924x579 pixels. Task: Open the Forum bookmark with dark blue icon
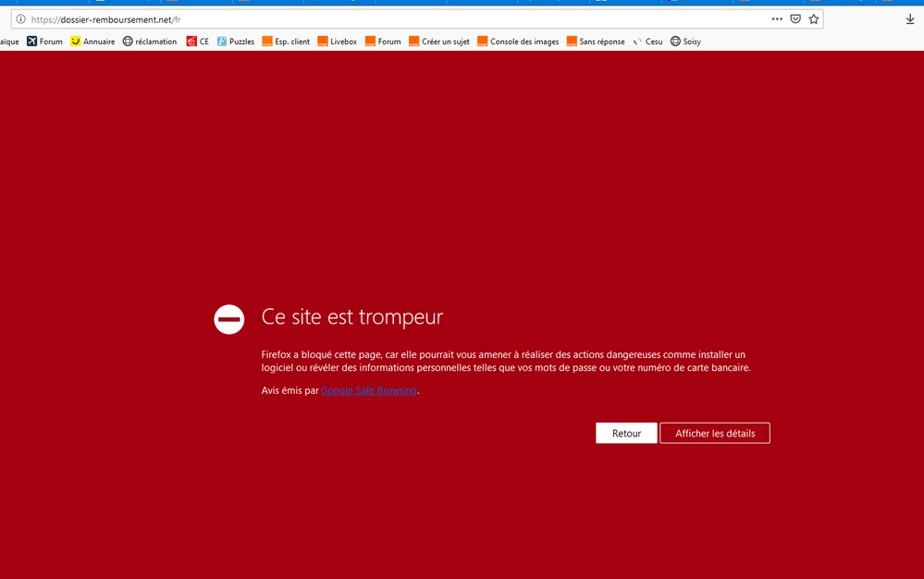pos(44,42)
